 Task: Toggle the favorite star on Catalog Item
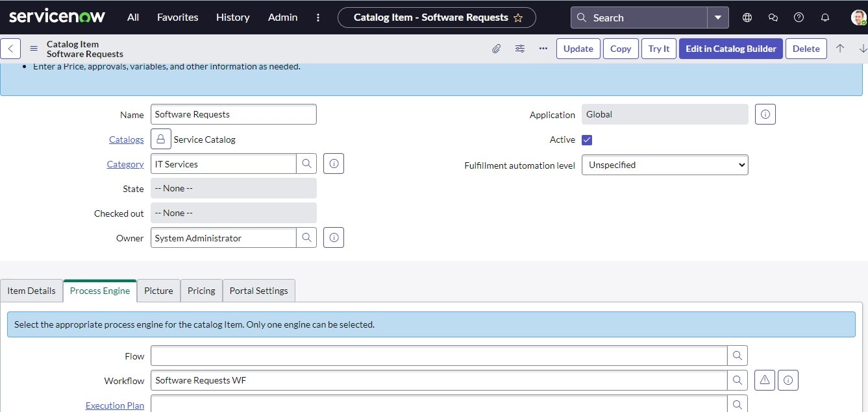pyautogui.click(x=518, y=18)
